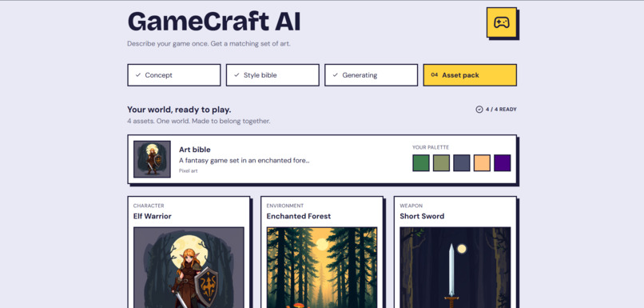This screenshot has width=644, height=308.
Task: Click the 'Describe your game once' tagline
Action: pos(209,43)
